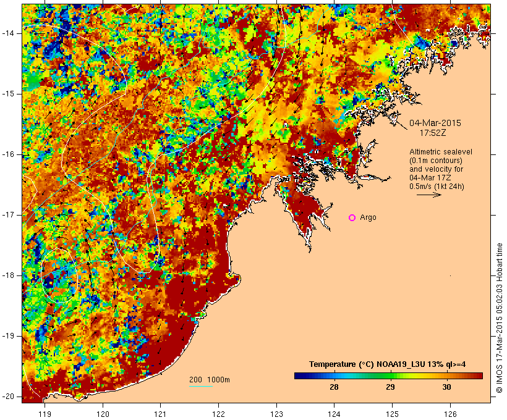The width and height of the screenshot is (507, 420).
Task: Click latitude label -17
Action: click(7, 215)
